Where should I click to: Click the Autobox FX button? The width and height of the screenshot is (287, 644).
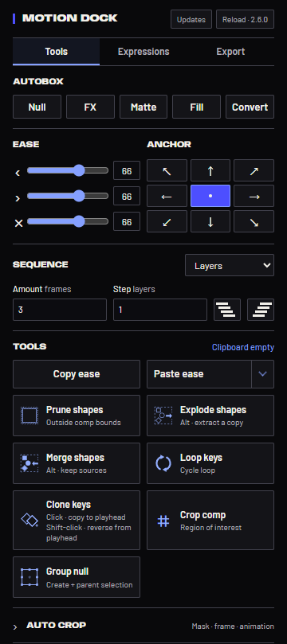90,107
